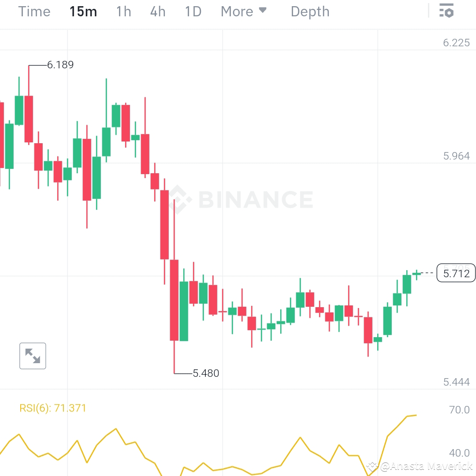Tap the diagonal arrows expand icon
Viewport: 476px width, 476px height.
pyautogui.click(x=33, y=356)
